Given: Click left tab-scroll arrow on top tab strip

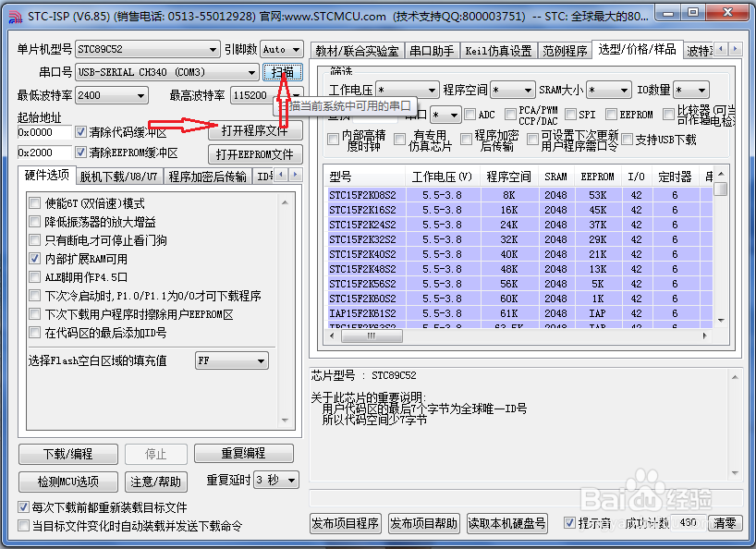Looking at the screenshot, I should pyautogui.click(x=721, y=49).
